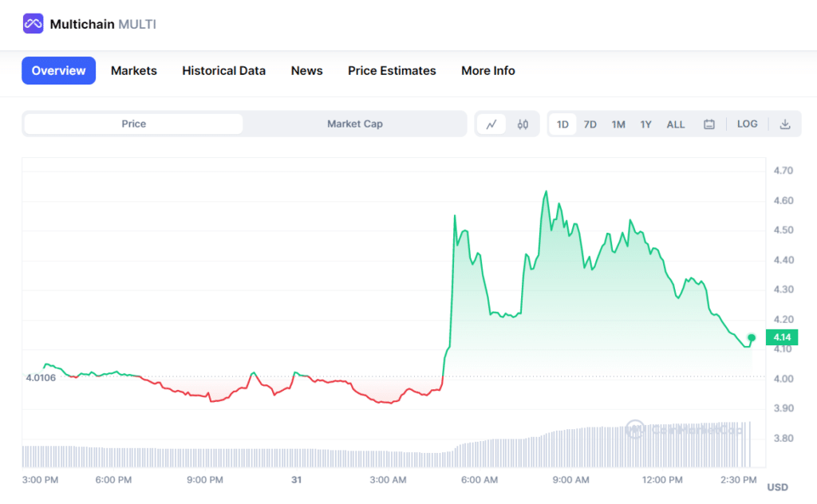This screenshot has height=504, width=817.
Task: Switch to candlestick chart view
Action: pyautogui.click(x=523, y=124)
